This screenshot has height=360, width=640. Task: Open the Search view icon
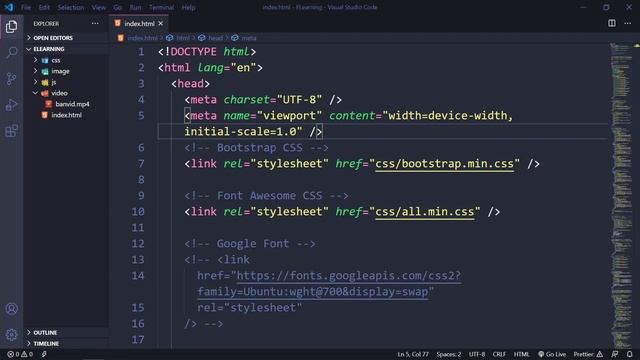coord(12,52)
